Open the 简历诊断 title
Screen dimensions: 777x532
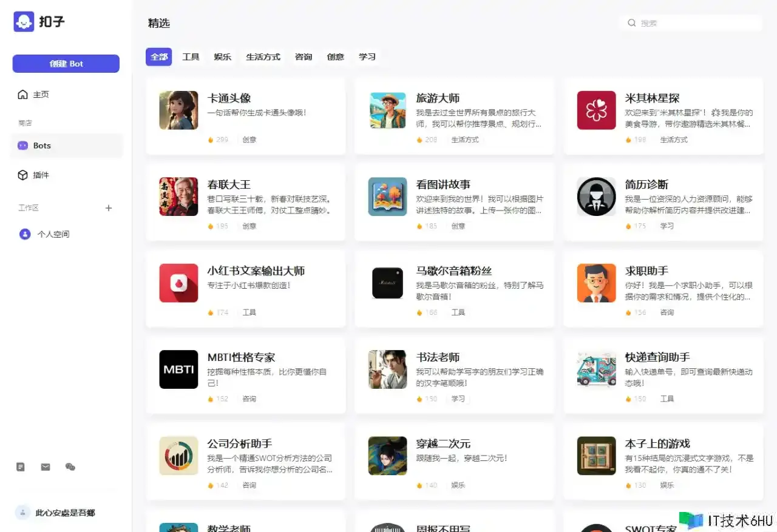647,184
